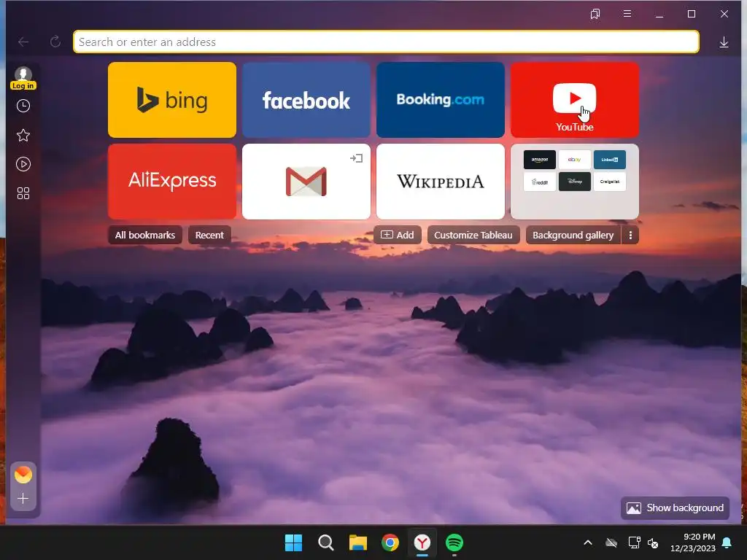Click Yandex Browser taskbar icon
The image size is (747, 560).
coord(422,542)
